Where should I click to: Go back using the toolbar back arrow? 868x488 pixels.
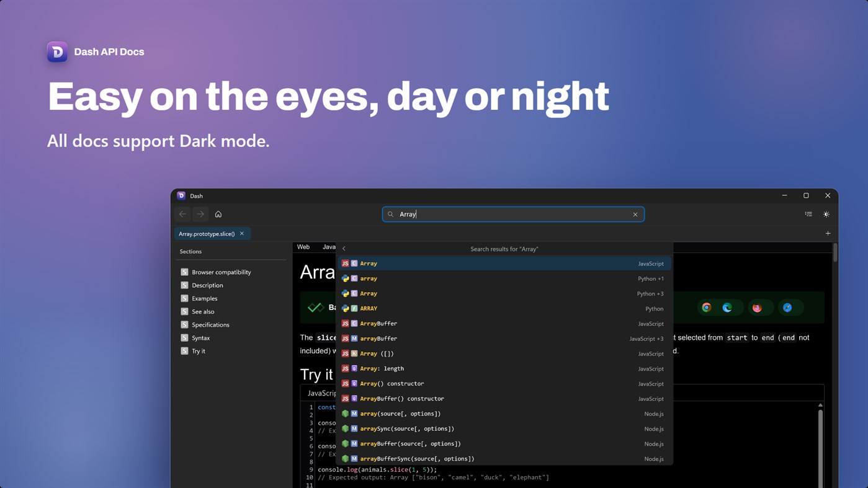point(182,214)
